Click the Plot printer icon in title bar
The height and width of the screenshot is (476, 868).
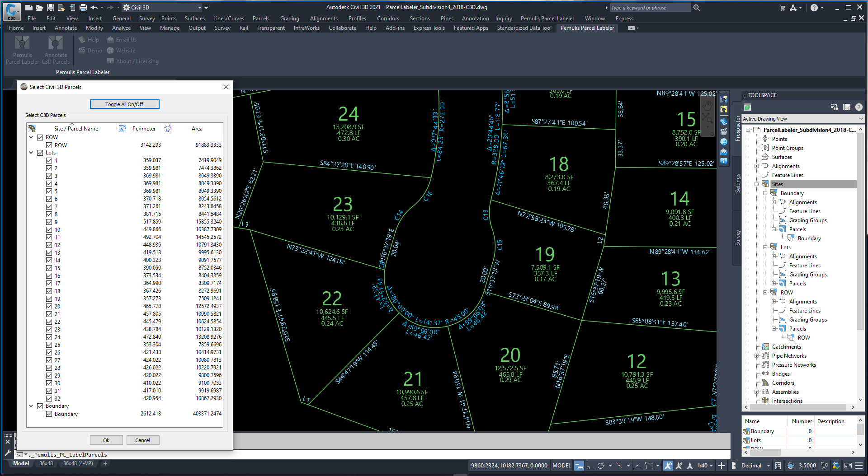83,8
